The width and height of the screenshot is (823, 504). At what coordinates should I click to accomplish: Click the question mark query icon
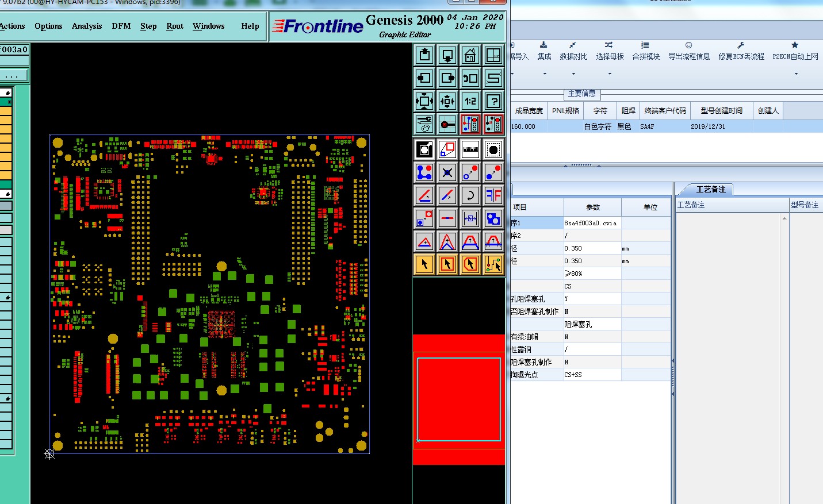tap(493, 101)
